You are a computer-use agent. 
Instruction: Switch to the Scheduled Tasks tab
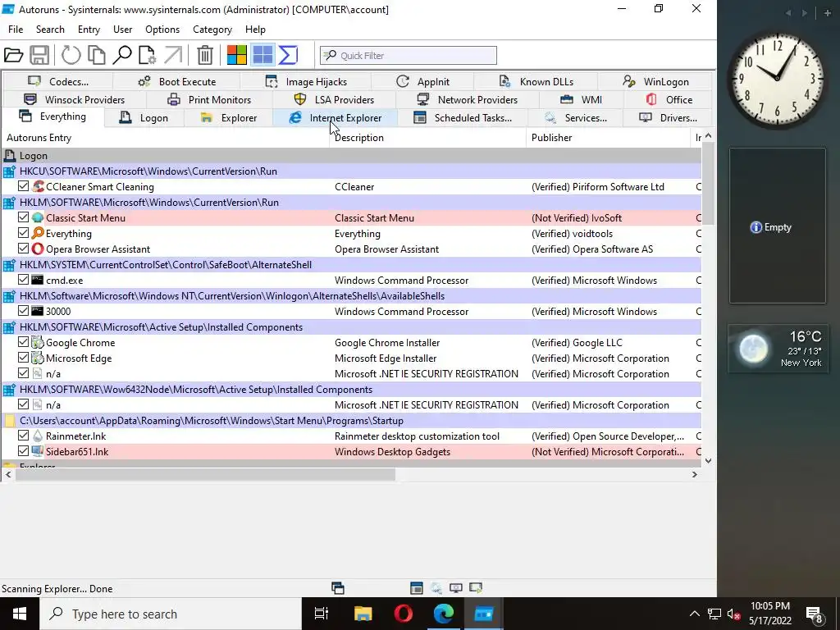pyautogui.click(x=463, y=118)
